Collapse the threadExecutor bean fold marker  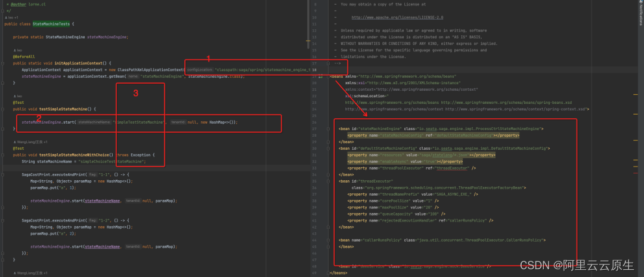click(x=328, y=181)
